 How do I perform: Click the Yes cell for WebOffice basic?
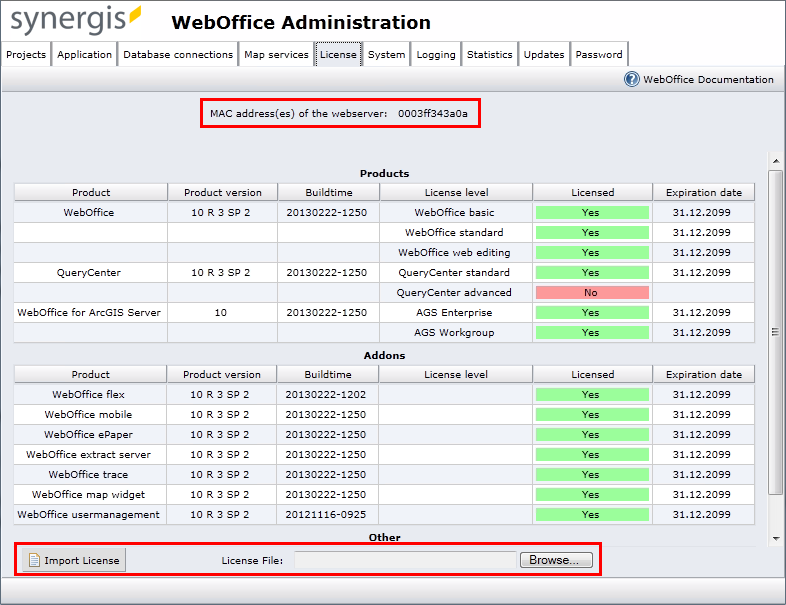593,213
